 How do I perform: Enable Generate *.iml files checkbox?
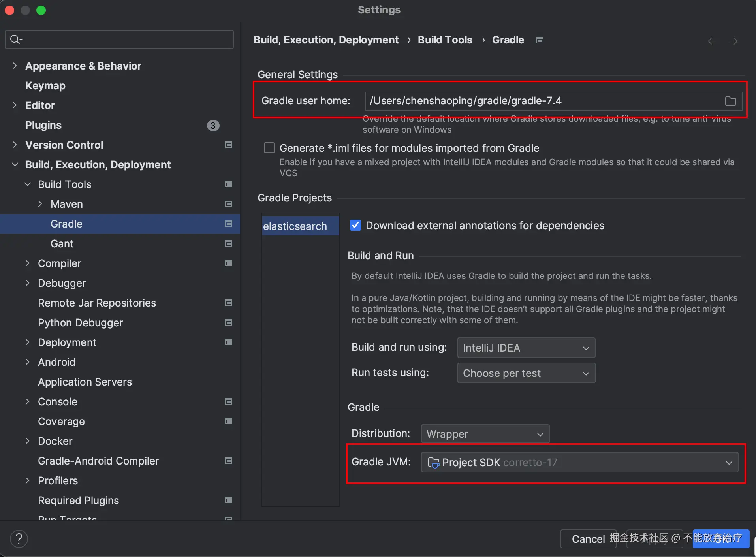click(269, 148)
